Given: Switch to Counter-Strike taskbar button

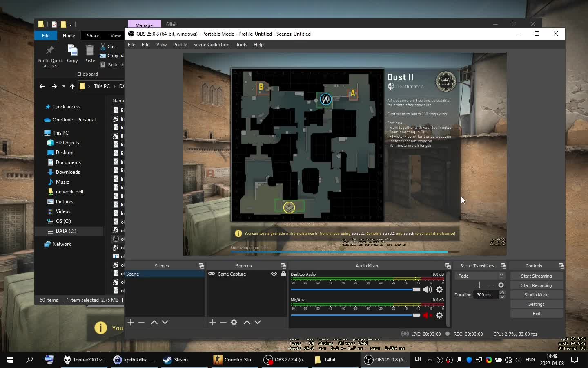Looking at the screenshot, I should tap(235, 360).
